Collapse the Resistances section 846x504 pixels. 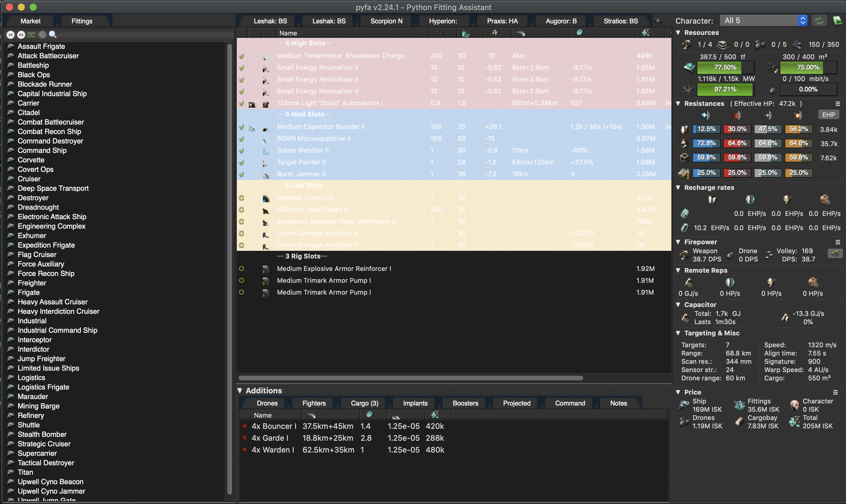678,104
